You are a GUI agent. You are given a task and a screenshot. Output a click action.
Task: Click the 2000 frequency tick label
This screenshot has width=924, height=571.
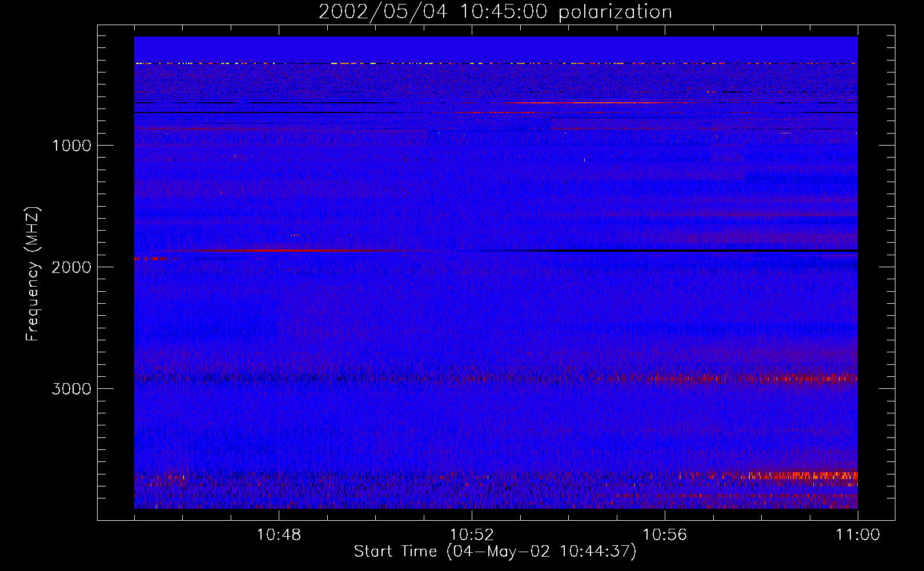[x=71, y=267]
